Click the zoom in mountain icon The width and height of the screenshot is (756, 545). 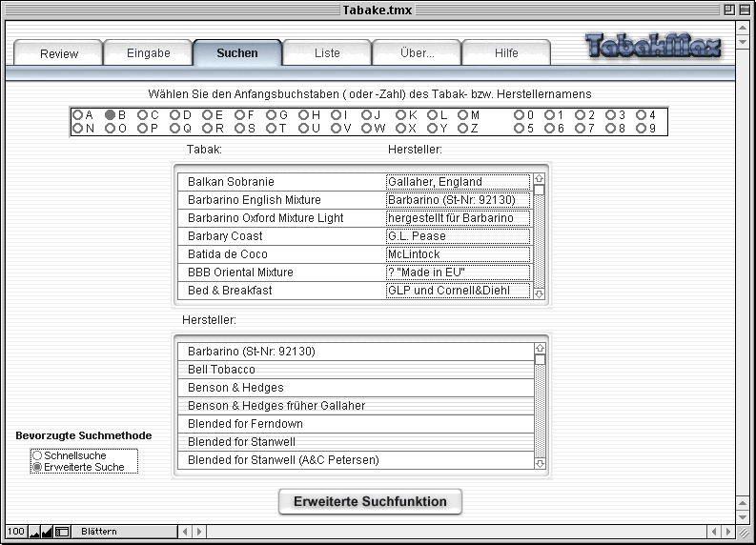47,532
